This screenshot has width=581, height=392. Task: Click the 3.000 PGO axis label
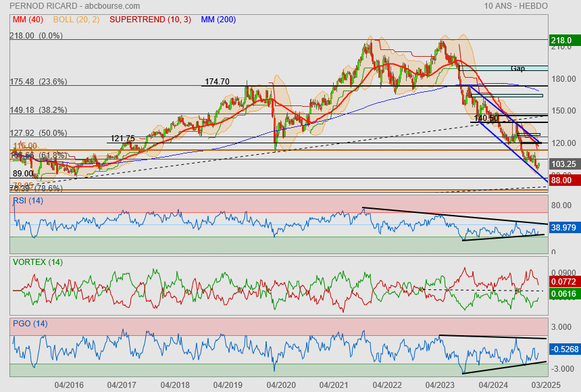click(561, 327)
